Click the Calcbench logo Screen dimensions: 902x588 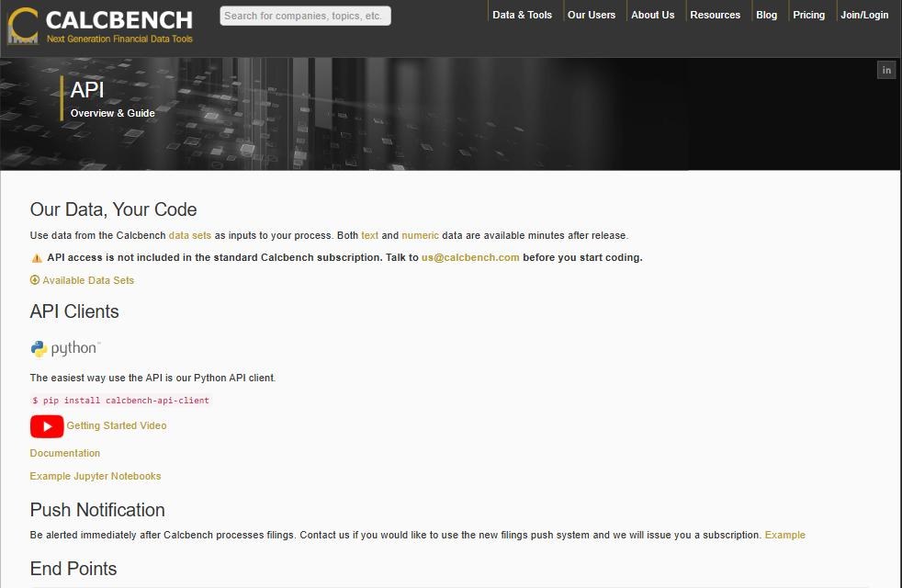click(100, 26)
